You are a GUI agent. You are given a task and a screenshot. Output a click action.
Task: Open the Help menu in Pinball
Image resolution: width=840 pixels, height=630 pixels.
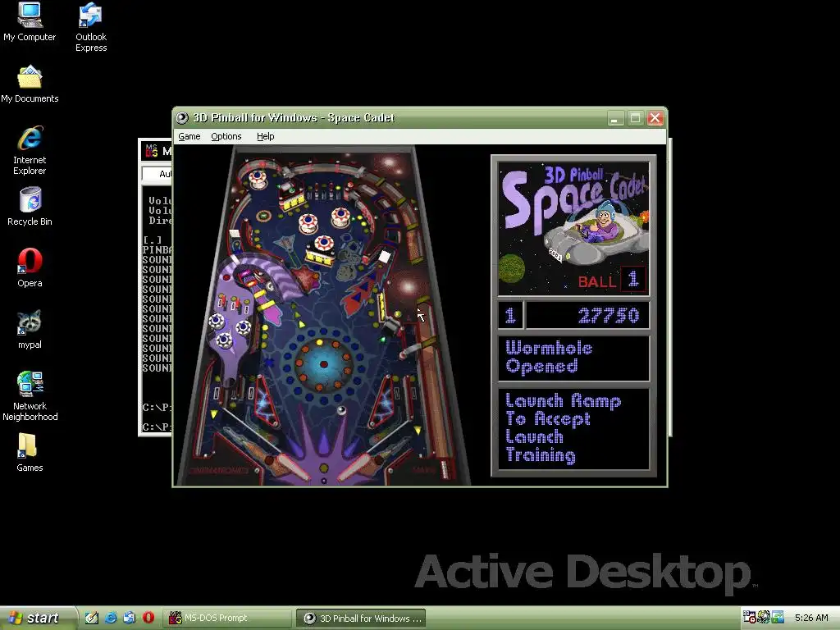click(x=265, y=137)
